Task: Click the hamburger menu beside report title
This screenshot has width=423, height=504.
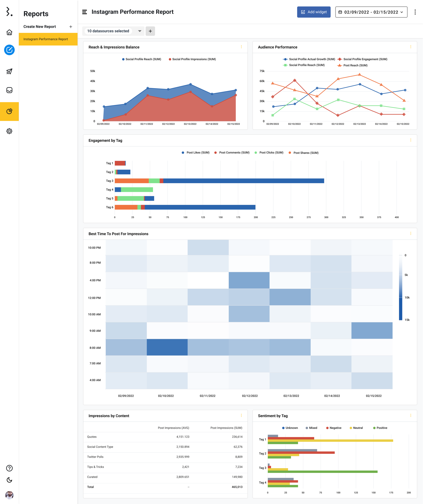Action: 84,12
